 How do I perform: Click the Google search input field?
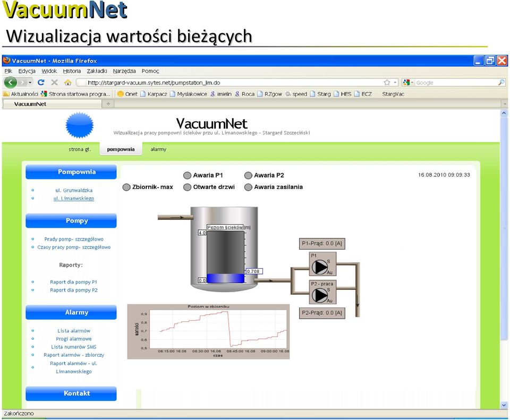[x=455, y=83]
